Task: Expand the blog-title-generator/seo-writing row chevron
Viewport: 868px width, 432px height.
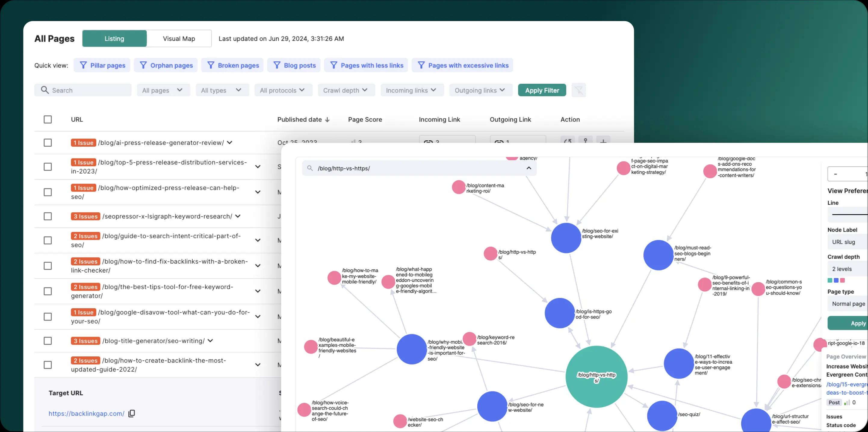Action: (x=210, y=341)
